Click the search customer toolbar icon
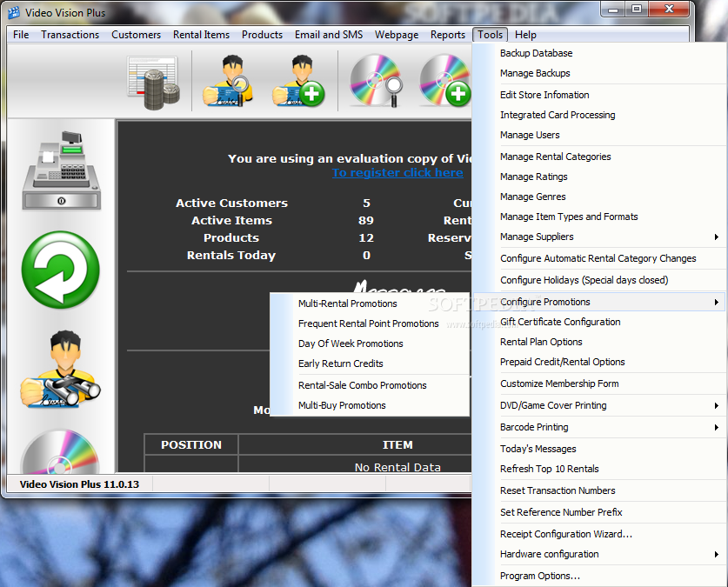728x587 pixels. coord(229,81)
